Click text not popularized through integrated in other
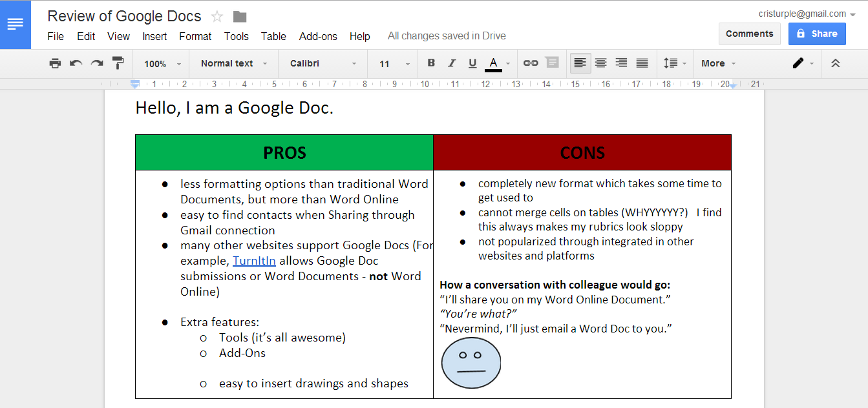Viewport: 868px width, 408px height. pyautogui.click(x=586, y=241)
